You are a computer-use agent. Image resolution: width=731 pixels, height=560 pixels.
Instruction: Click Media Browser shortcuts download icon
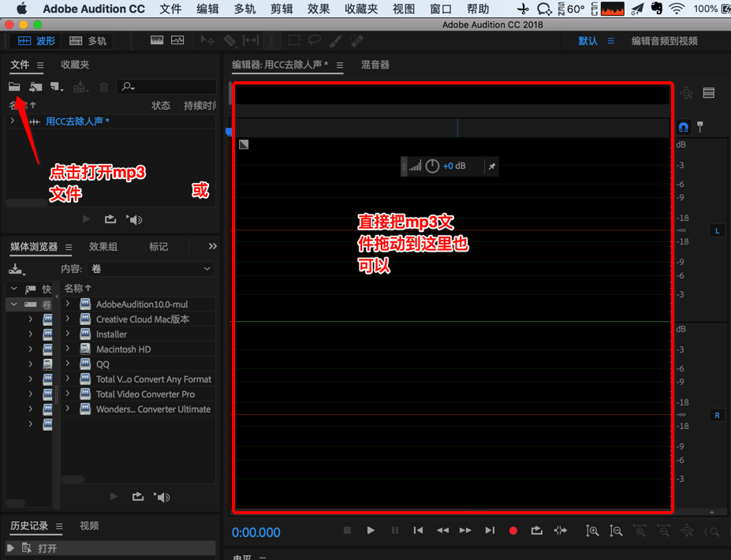point(17,269)
